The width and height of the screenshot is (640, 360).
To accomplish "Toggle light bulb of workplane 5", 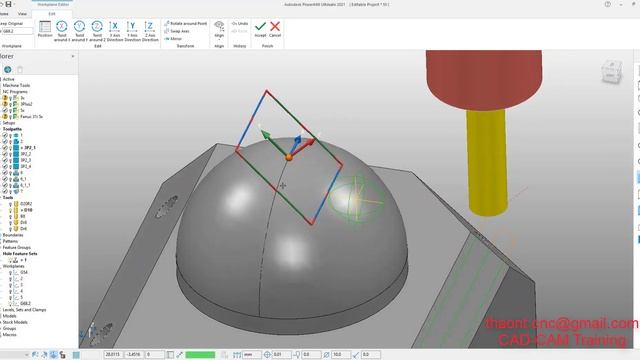I will tap(11, 298).
